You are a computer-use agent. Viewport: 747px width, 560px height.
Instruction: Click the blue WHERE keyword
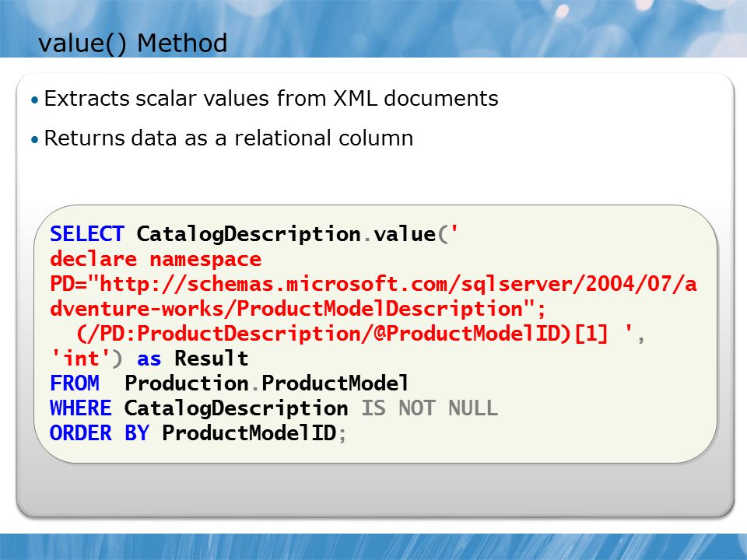pos(80,408)
